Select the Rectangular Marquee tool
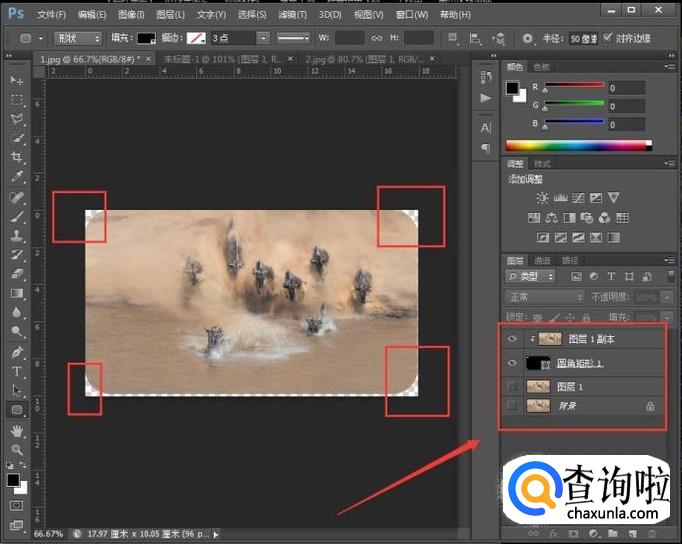The width and height of the screenshot is (682, 544). [17, 100]
